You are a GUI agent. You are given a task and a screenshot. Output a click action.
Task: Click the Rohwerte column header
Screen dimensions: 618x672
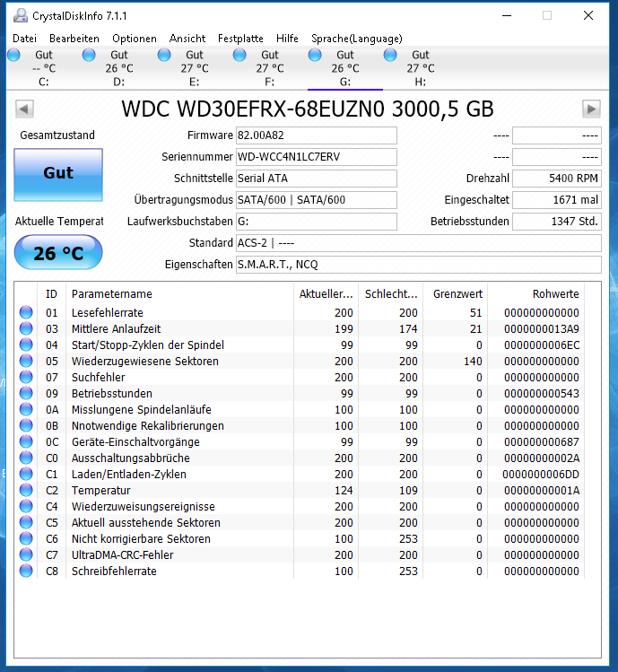click(x=536, y=294)
